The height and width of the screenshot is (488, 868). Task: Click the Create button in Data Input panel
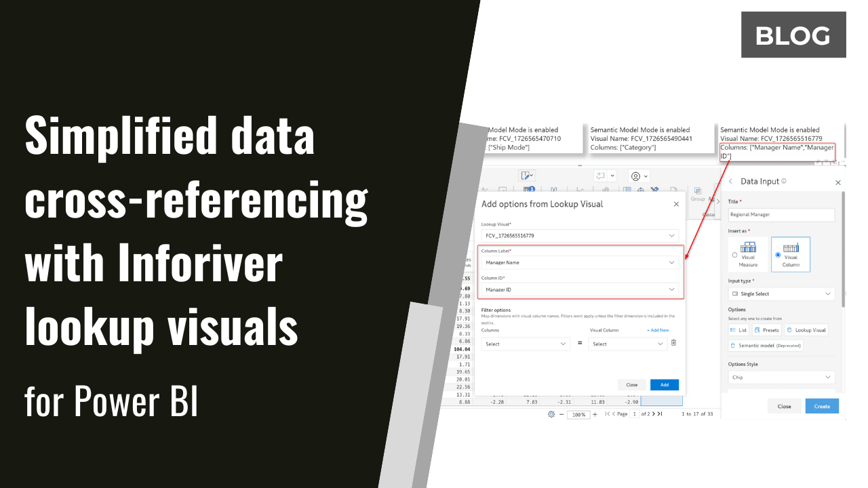coord(822,406)
